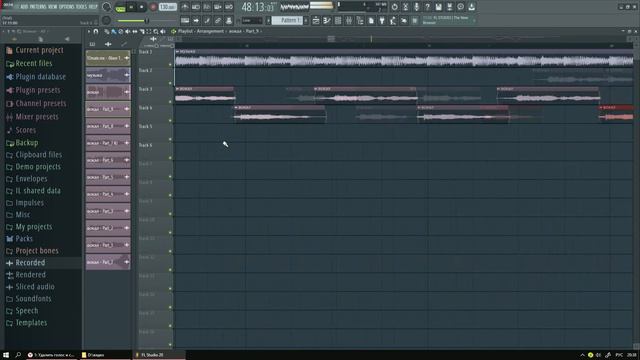Toggle wait for input before recording

(196, 7)
